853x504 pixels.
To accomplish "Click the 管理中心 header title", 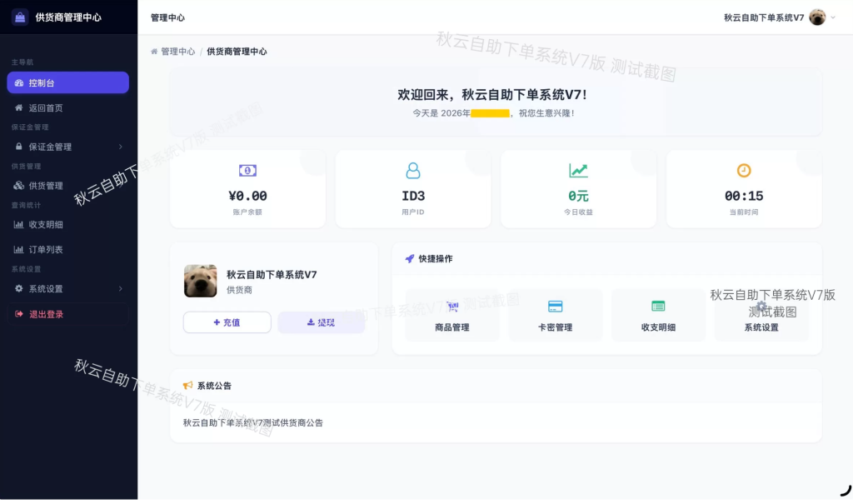I will click(x=167, y=17).
